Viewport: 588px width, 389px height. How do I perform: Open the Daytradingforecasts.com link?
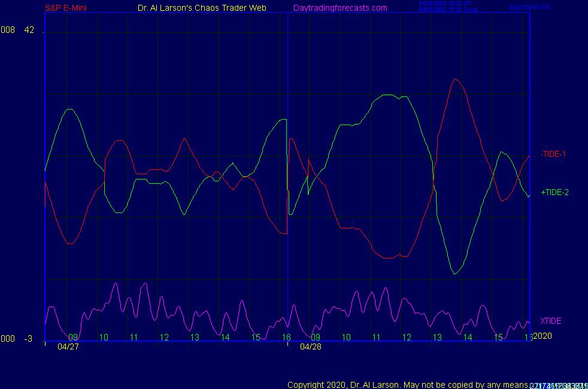(340, 8)
